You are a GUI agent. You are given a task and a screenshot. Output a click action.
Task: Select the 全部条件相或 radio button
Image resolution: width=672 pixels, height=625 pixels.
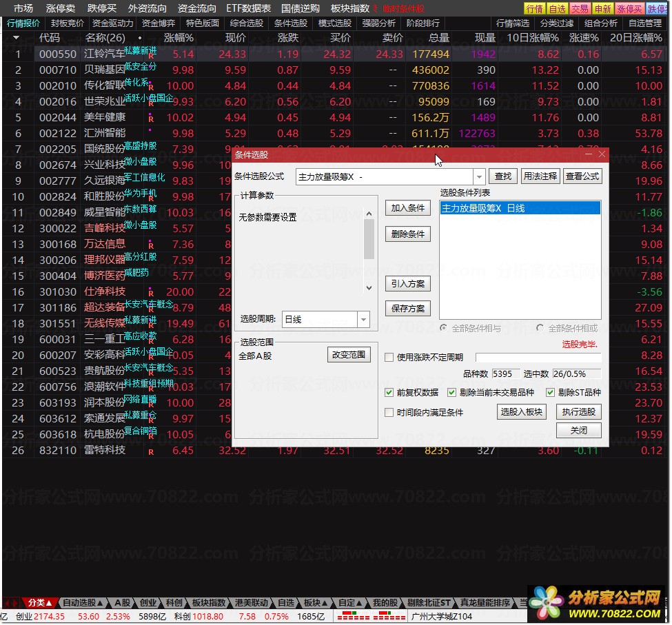coord(540,328)
